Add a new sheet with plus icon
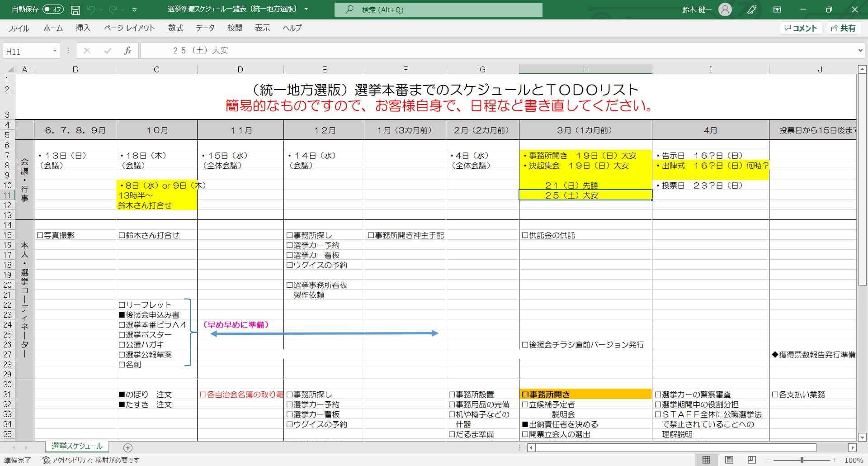868x466 pixels. coord(128,447)
